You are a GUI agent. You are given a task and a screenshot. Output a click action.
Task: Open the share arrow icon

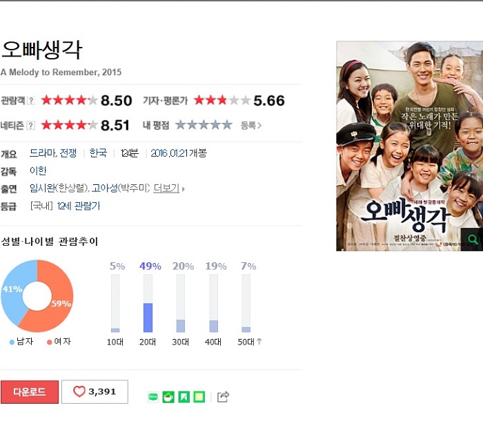(223, 397)
